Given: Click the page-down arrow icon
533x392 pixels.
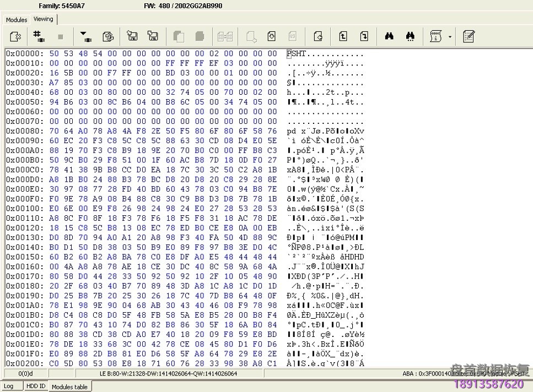Looking at the screenshot, I should tap(364, 36).
